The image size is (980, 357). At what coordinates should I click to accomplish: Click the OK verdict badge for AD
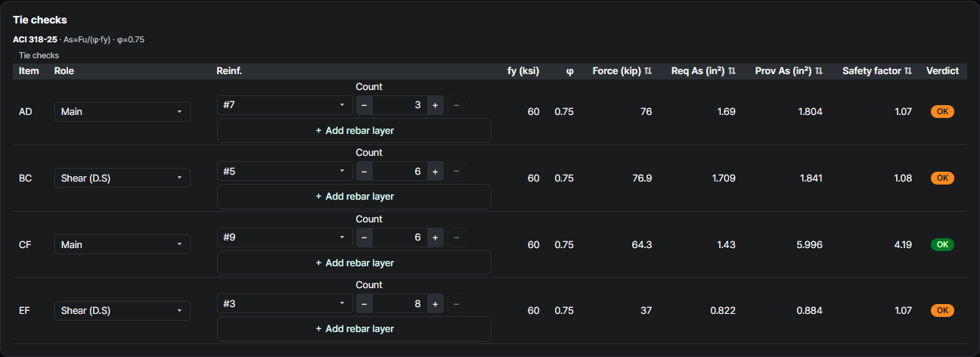(x=942, y=112)
